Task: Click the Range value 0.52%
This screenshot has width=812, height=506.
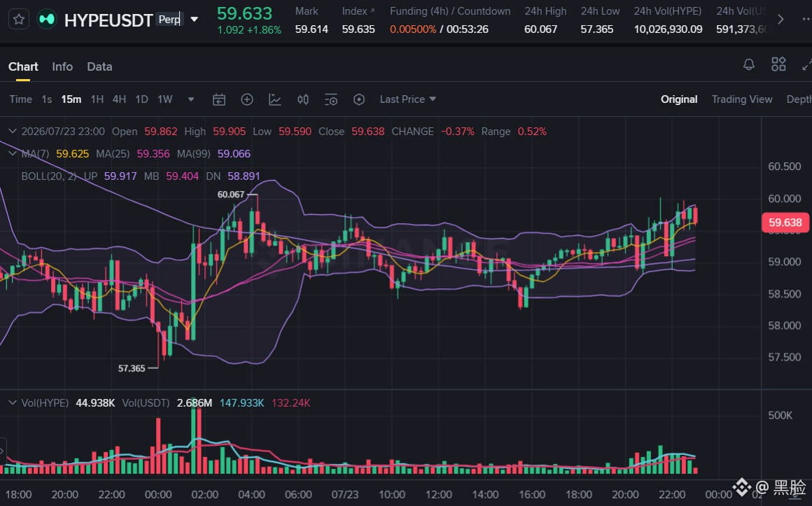Action: (532, 132)
